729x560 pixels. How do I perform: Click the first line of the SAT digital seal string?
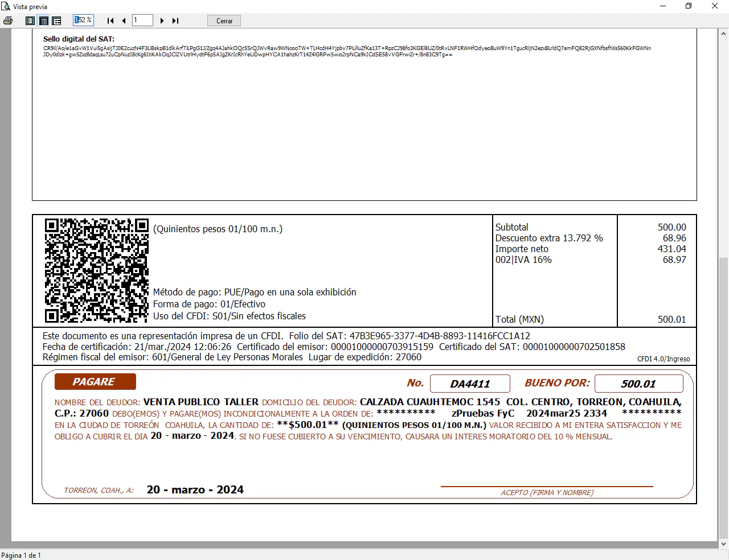(x=347, y=48)
